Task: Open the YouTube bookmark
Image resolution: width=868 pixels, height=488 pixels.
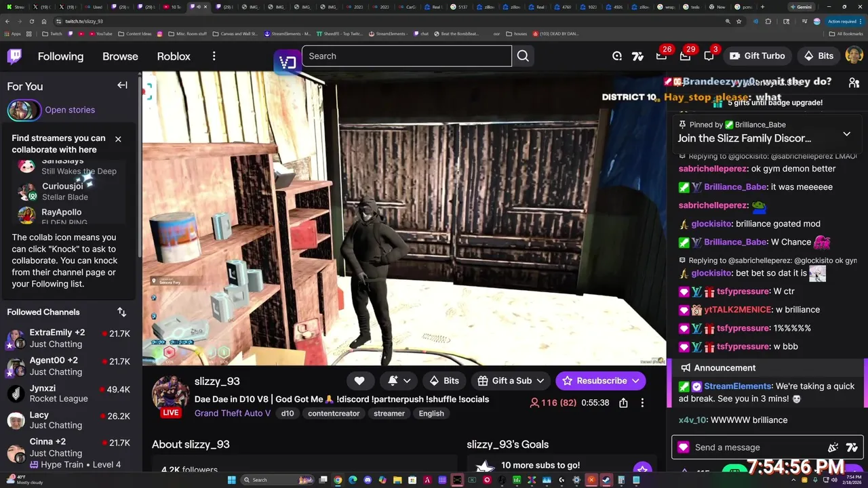Action: (100, 33)
